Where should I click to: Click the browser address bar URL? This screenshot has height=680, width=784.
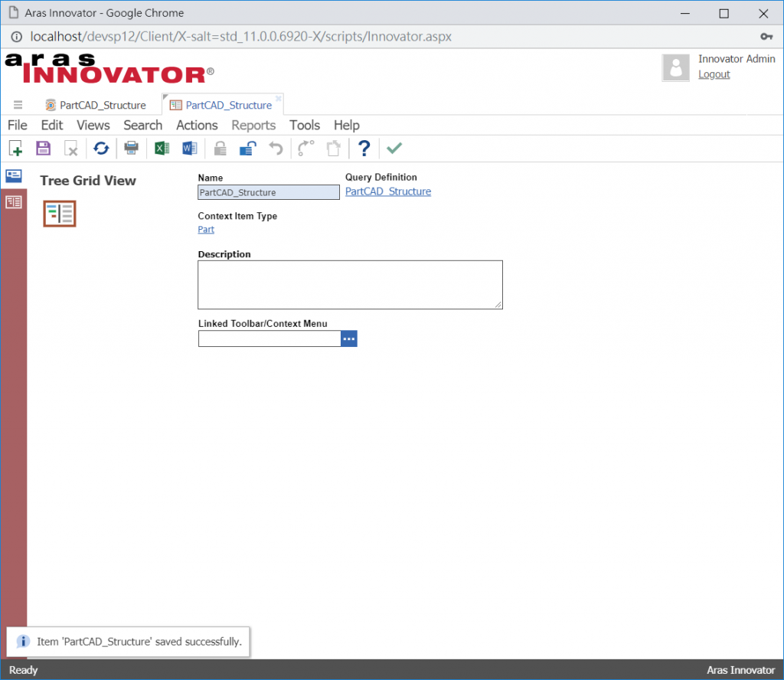[240, 37]
